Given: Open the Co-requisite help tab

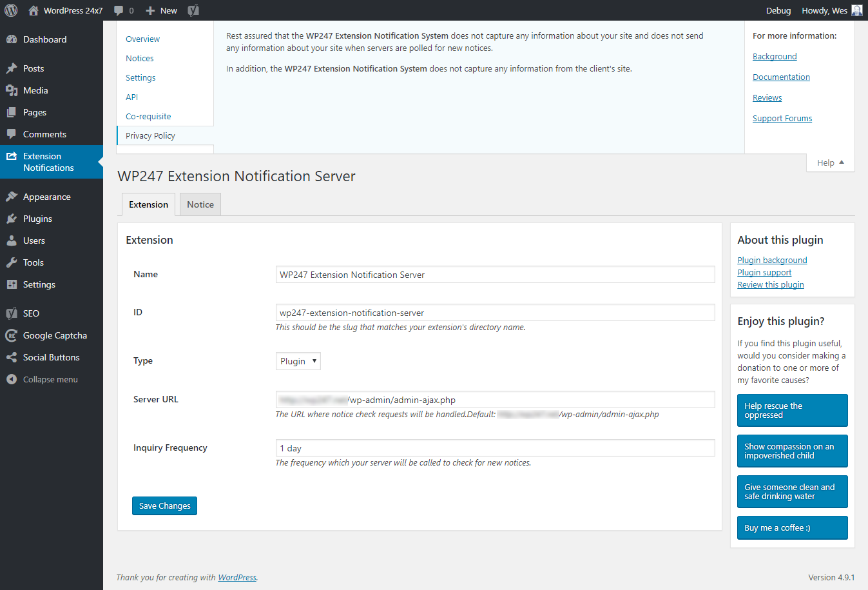Looking at the screenshot, I should (x=148, y=116).
